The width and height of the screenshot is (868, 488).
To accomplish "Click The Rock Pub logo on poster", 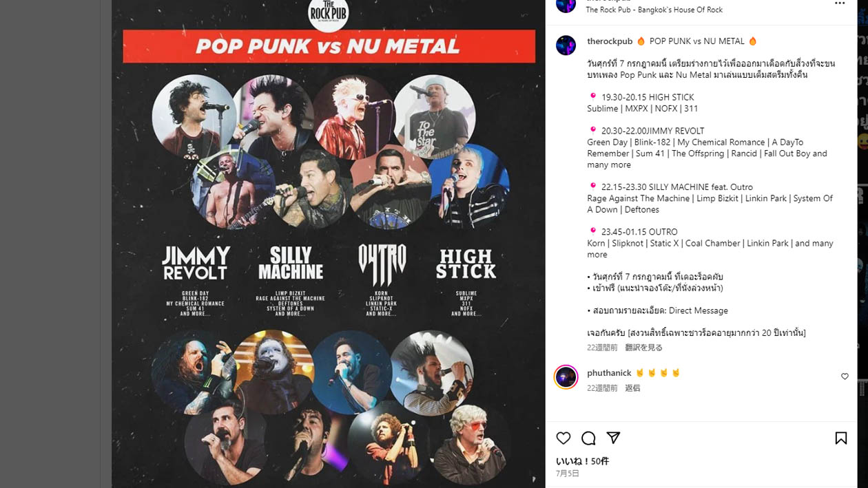I will (x=329, y=14).
